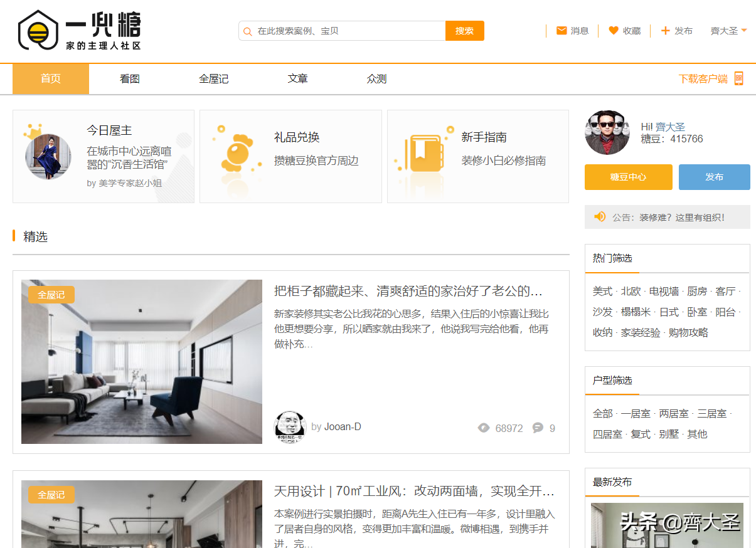756x548 pixels.
Task: Click the comment bubble icon
Action: tap(538, 428)
